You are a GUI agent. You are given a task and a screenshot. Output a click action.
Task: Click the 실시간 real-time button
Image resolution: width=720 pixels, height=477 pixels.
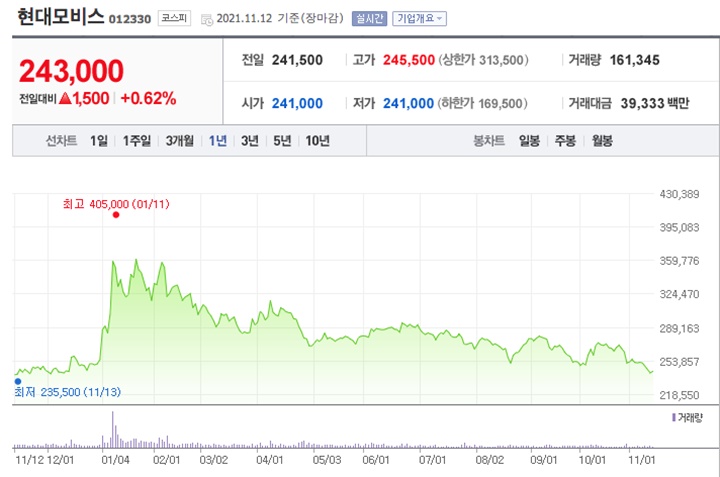(x=369, y=18)
